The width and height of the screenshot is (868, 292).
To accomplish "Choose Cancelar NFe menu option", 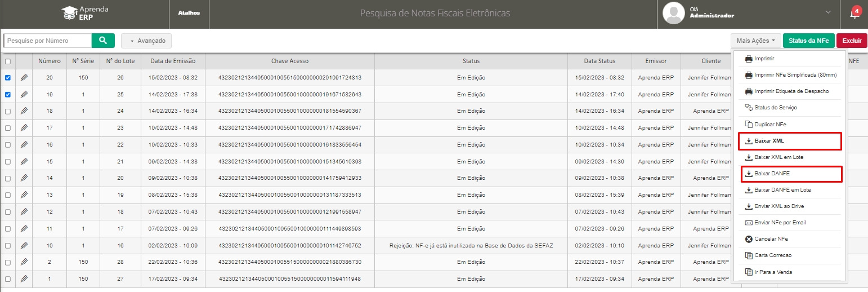I will click(790, 239).
